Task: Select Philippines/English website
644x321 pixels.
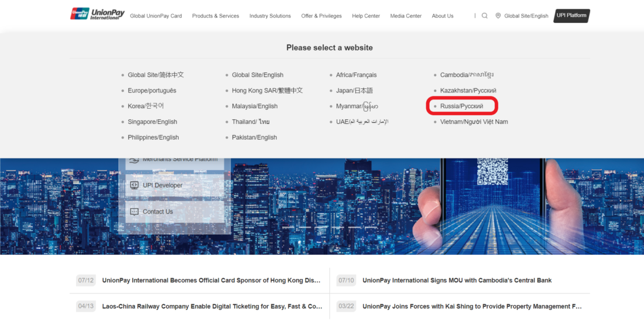Action: click(x=153, y=137)
